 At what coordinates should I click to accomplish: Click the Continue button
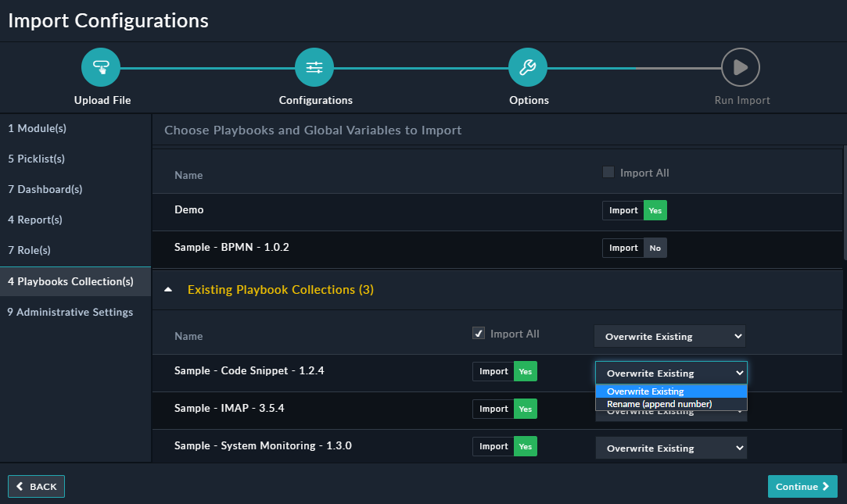802,486
